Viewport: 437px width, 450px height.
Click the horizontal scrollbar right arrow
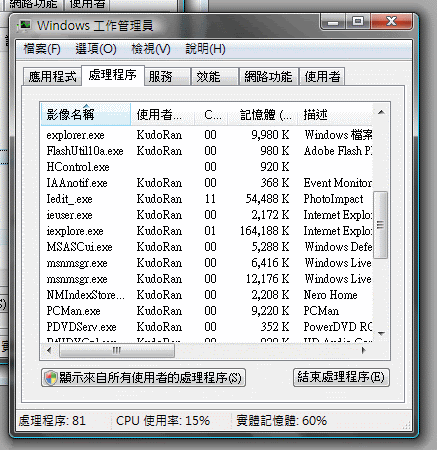364,350
